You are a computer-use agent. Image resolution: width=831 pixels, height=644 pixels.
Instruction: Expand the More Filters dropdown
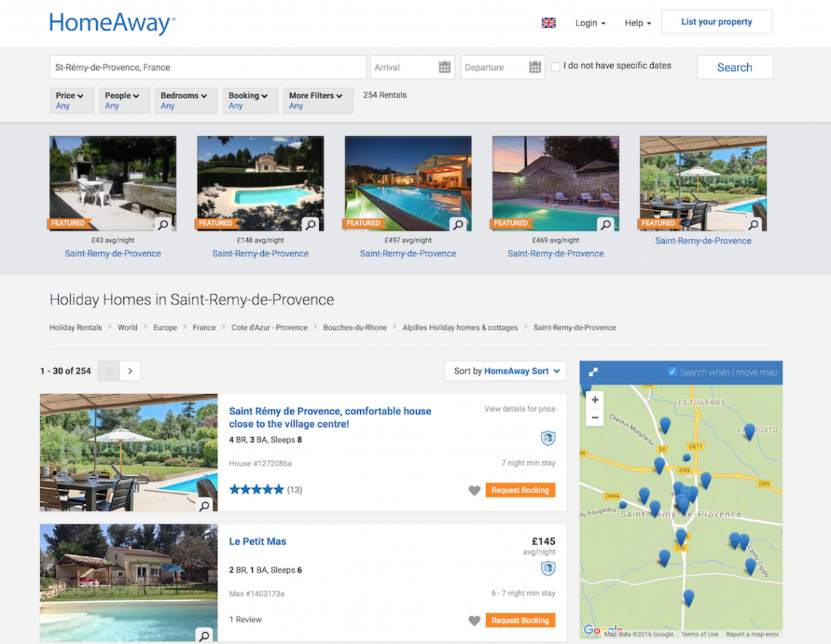click(318, 100)
